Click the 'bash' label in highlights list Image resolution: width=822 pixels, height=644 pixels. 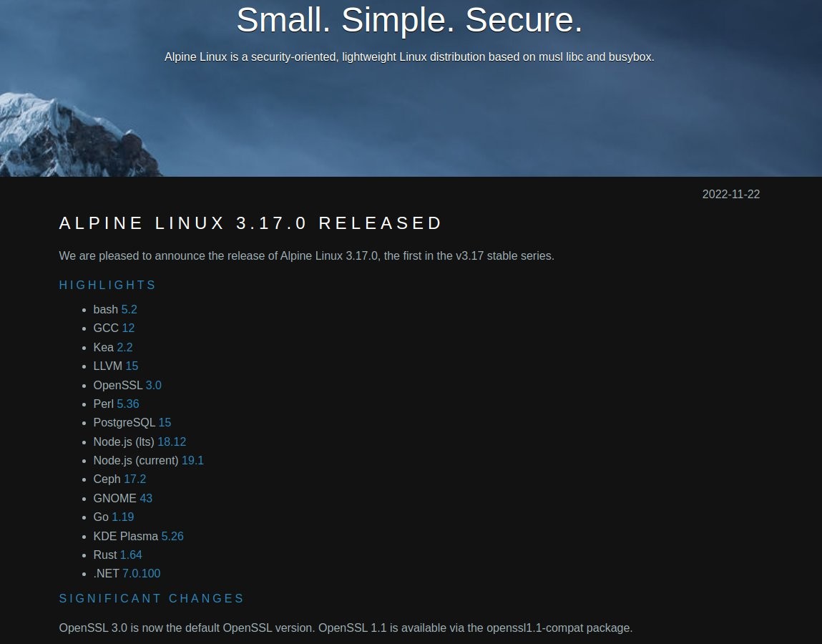pos(105,309)
